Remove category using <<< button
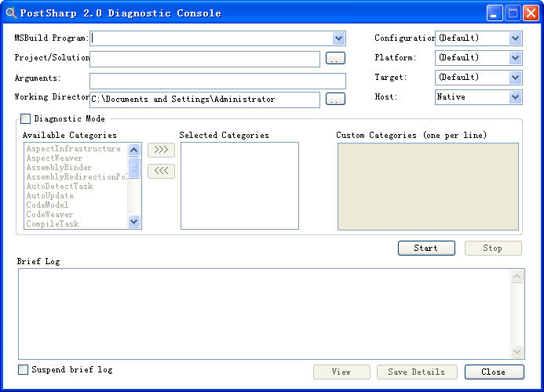The image size is (544, 392). (x=161, y=171)
